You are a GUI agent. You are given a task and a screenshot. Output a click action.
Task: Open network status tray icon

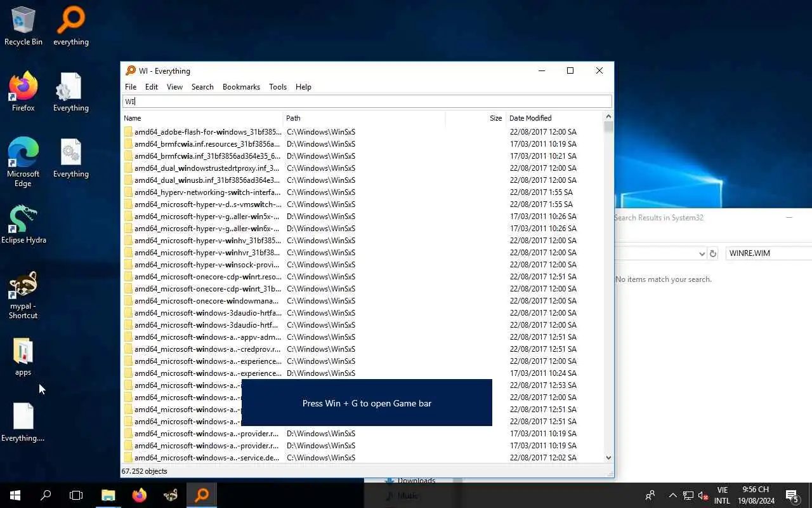click(x=688, y=495)
